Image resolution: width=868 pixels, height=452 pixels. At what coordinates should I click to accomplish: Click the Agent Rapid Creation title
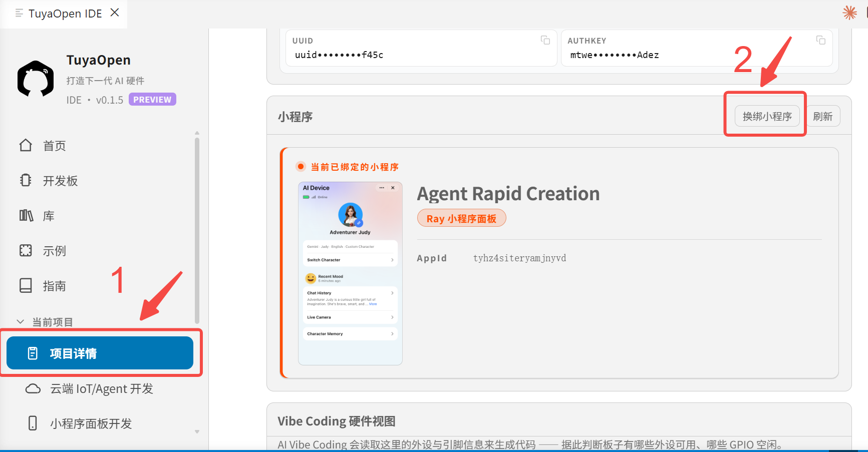click(508, 194)
